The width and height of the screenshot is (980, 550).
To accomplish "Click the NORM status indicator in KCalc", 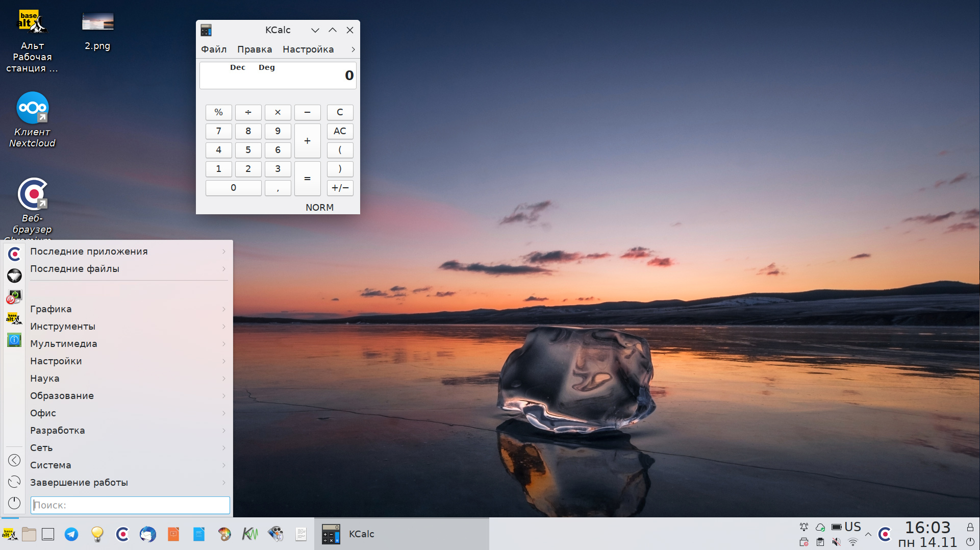I will 320,207.
